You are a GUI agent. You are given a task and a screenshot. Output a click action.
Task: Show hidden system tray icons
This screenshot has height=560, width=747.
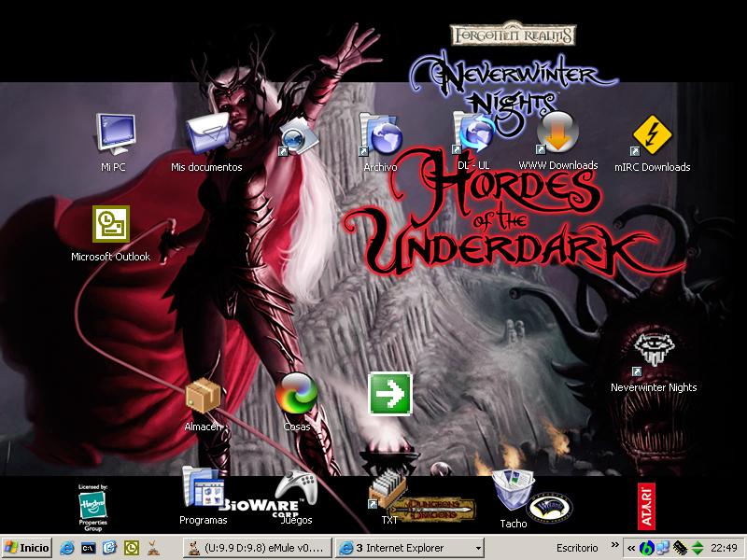pos(631,548)
